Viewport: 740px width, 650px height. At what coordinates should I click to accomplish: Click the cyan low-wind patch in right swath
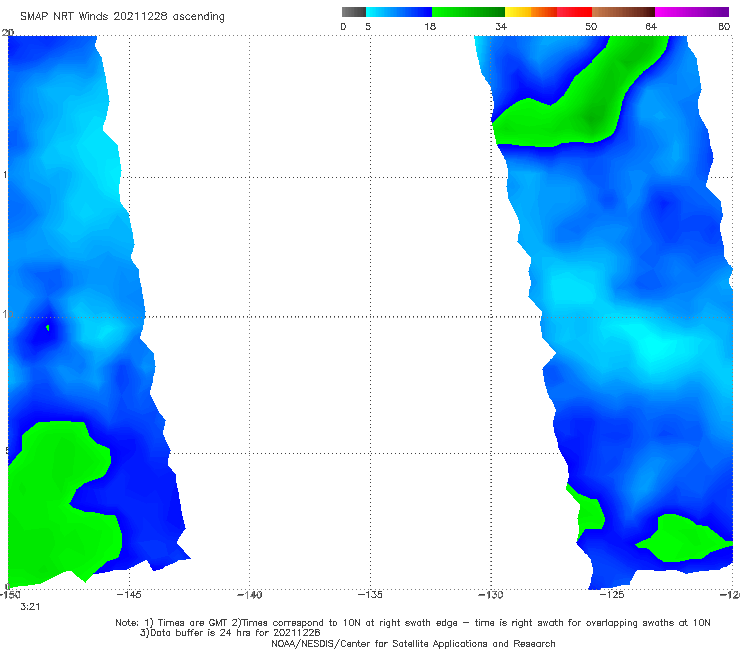point(658,347)
